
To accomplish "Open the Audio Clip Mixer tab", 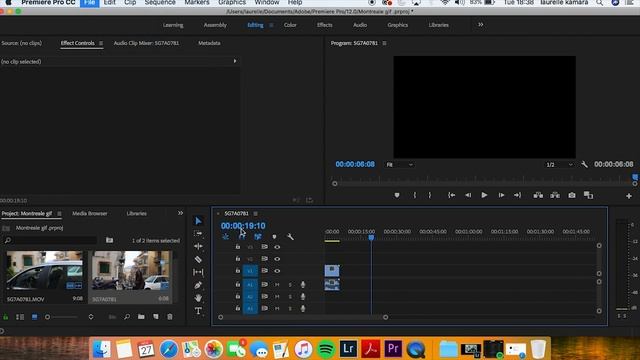I will tap(146, 43).
